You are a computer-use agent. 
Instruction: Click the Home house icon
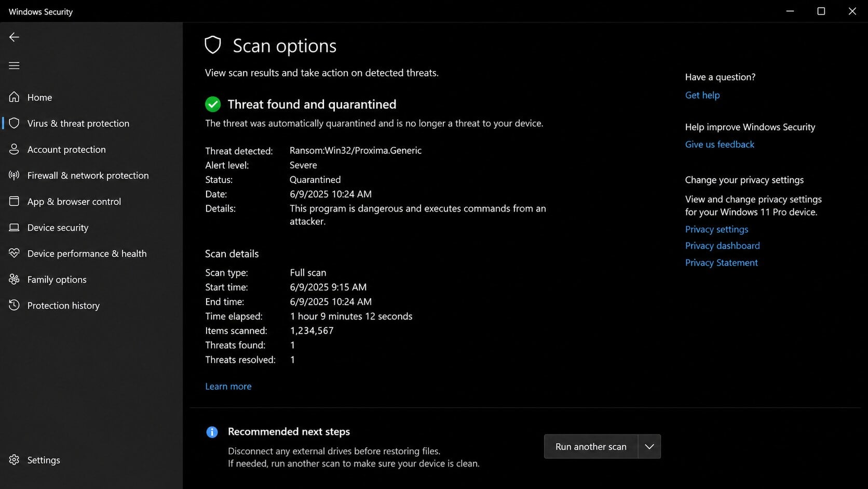tap(14, 97)
